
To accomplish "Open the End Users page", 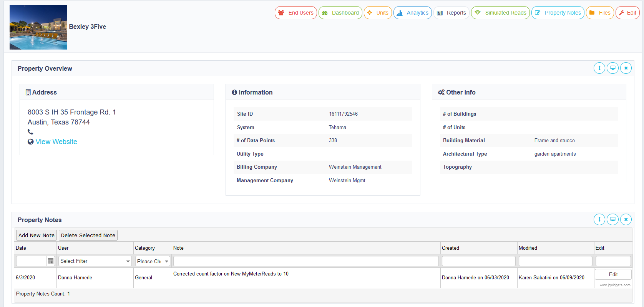I will click(295, 13).
